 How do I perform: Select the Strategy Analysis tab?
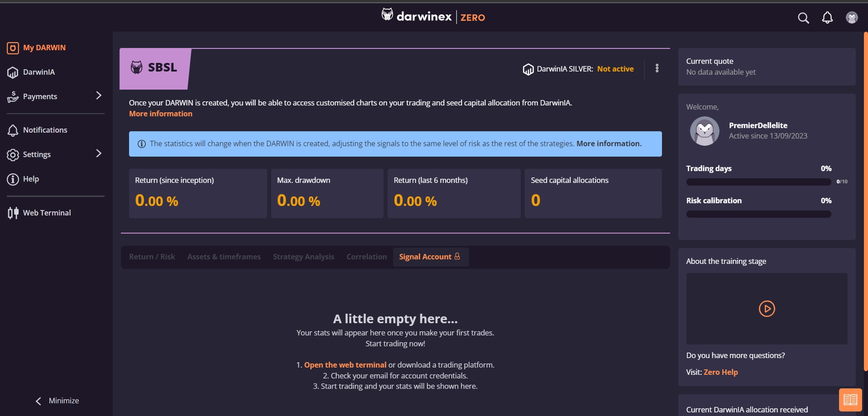coord(303,257)
